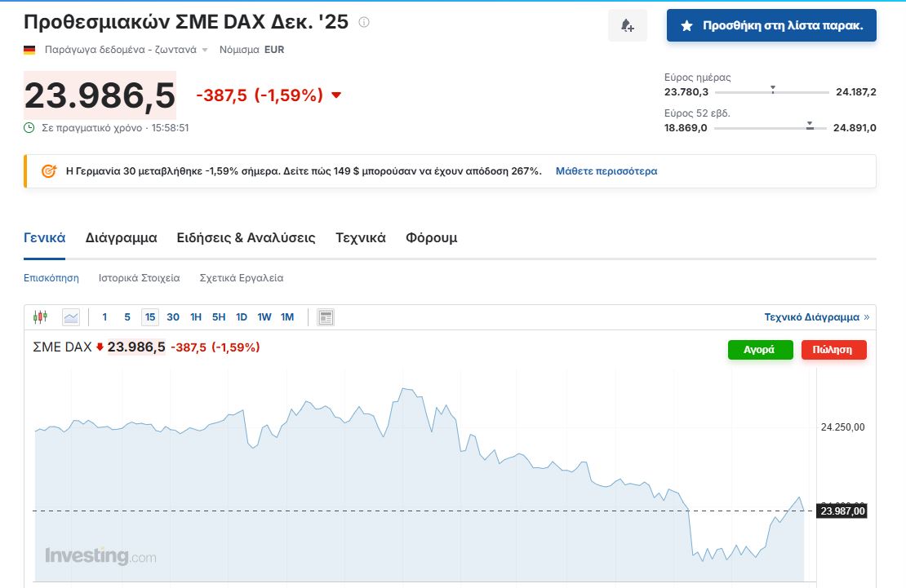This screenshot has width=906, height=588.
Task: Switch chart to candlestick view
Action: 40,317
